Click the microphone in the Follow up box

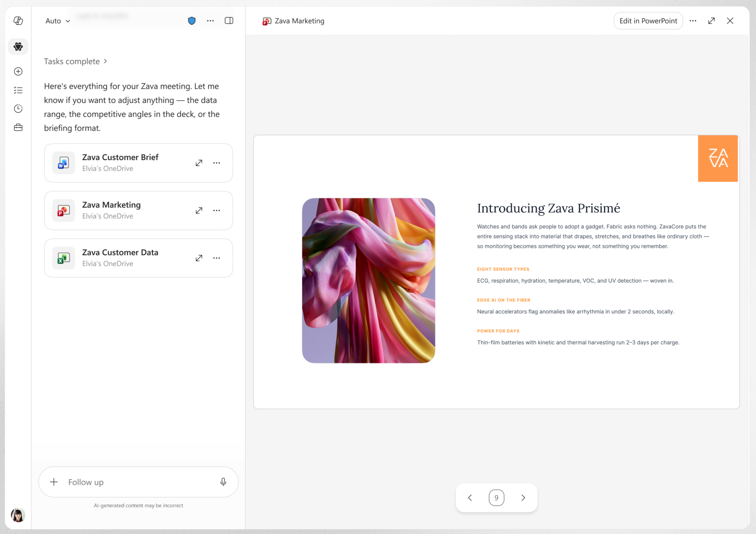223,482
